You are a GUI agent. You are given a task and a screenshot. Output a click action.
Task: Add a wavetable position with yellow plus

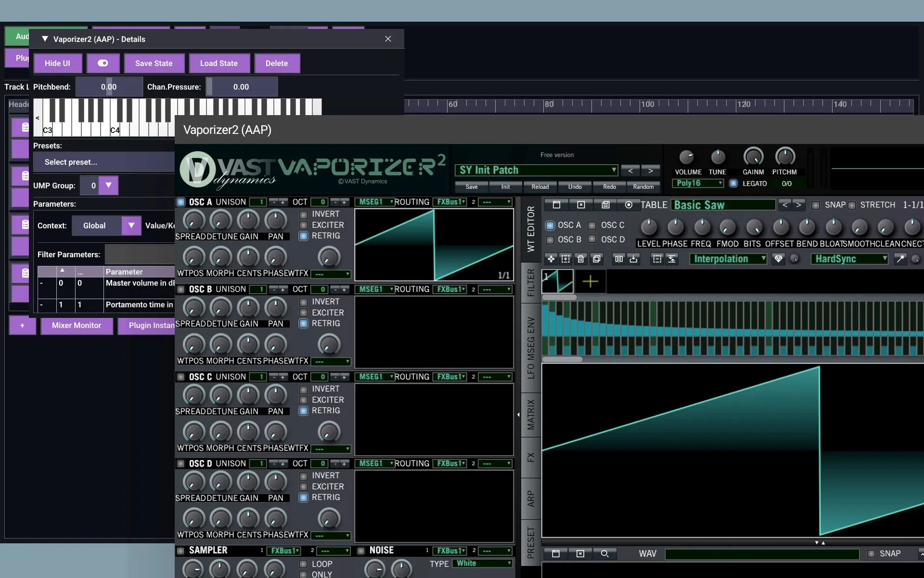coord(590,281)
